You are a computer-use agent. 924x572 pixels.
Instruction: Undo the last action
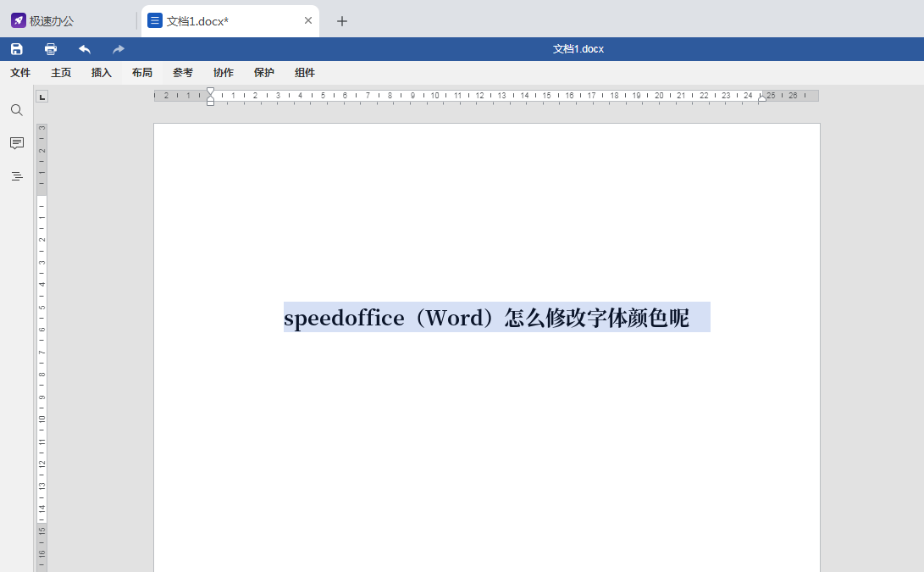85,49
